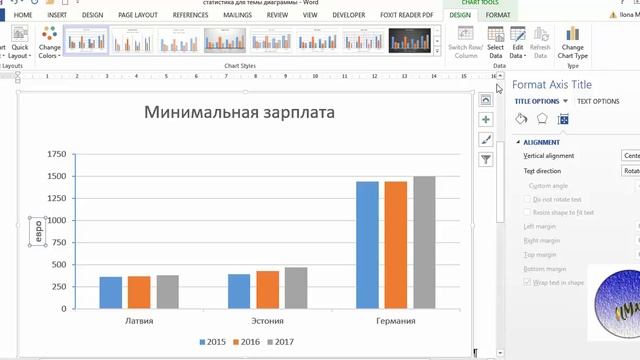Image resolution: width=640 pixels, height=360 pixels.
Task: Click gray 2017 bar for Германия
Action: pyautogui.click(x=424, y=242)
